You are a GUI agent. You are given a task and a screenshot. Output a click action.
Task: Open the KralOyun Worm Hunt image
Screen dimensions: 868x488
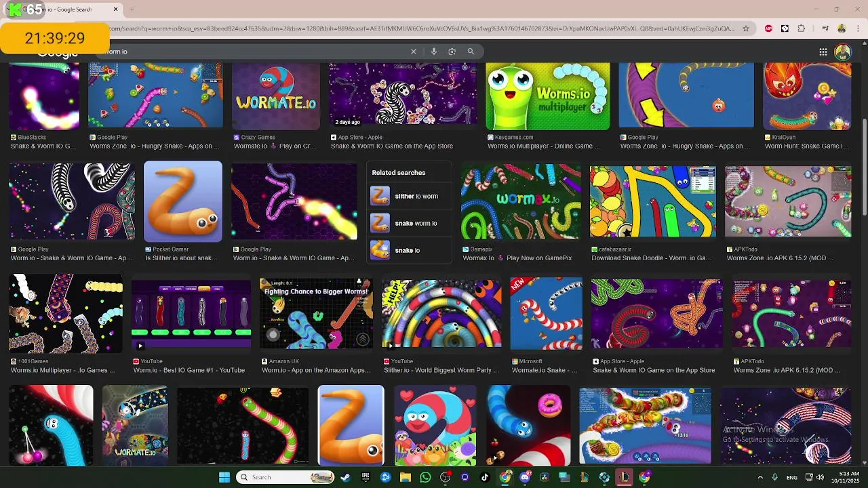point(807,96)
